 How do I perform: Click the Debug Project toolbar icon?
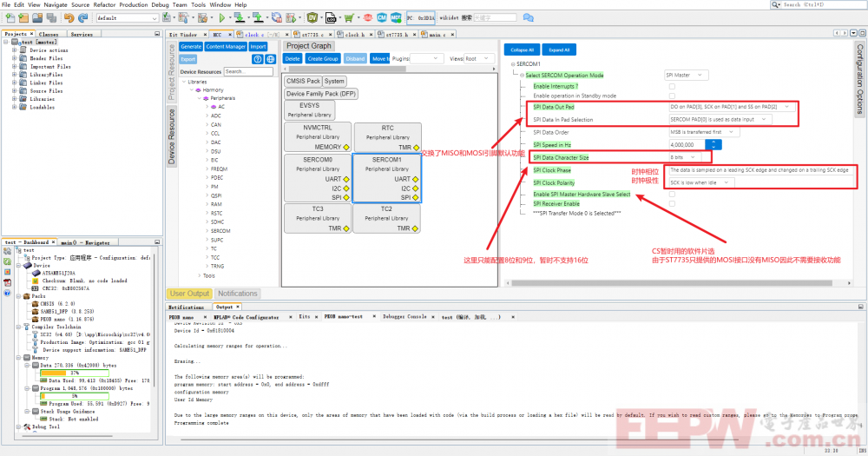[291, 17]
